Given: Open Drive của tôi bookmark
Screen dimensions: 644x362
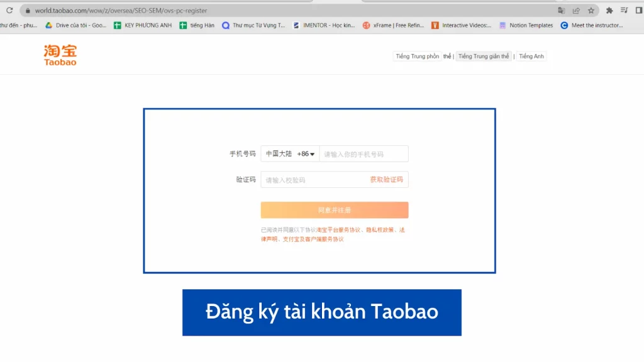Looking at the screenshot, I should (x=76, y=25).
